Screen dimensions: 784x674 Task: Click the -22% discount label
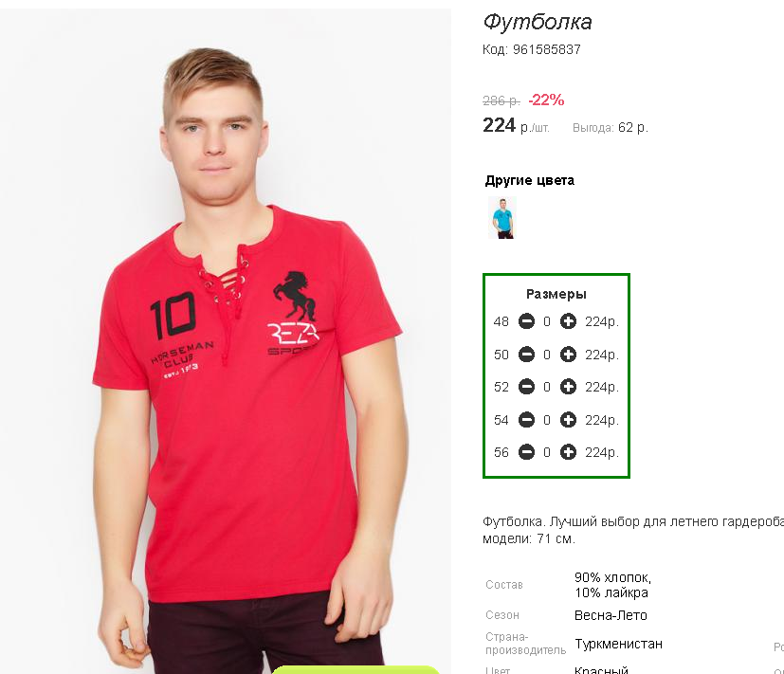point(546,100)
